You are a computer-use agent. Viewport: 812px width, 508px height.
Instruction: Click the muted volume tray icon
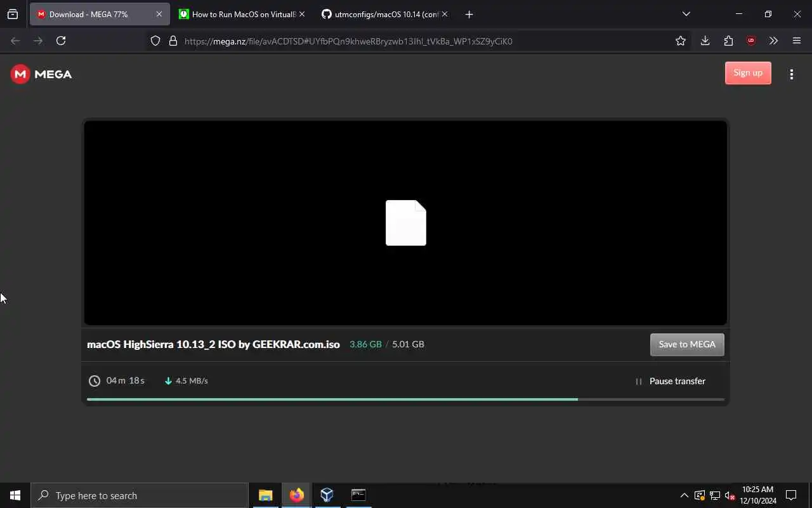[730, 495]
